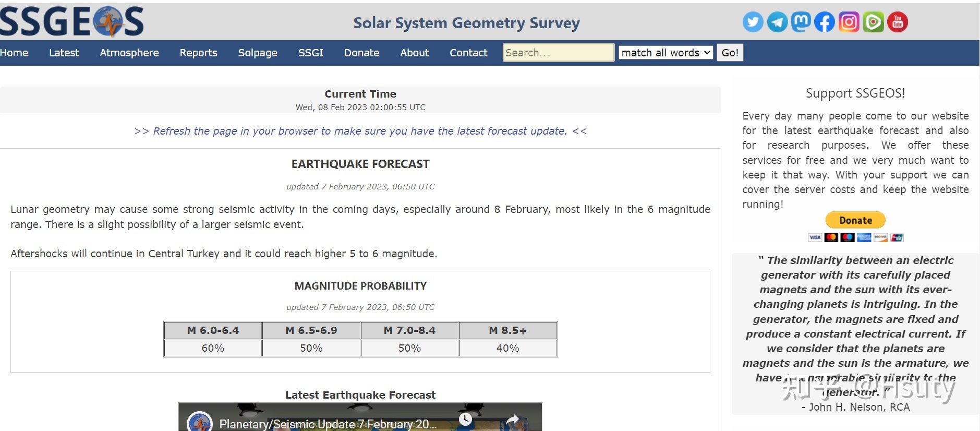Go to the Atmosphere page

pyautogui.click(x=129, y=53)
